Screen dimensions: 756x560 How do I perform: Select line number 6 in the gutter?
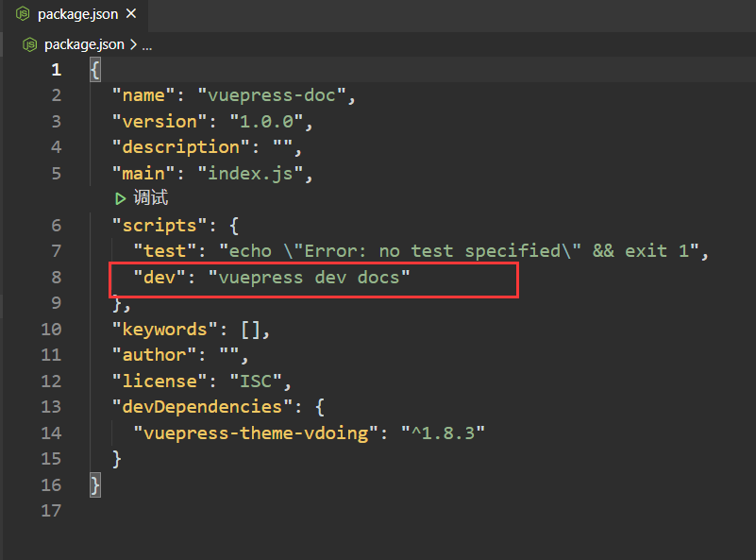56,225
